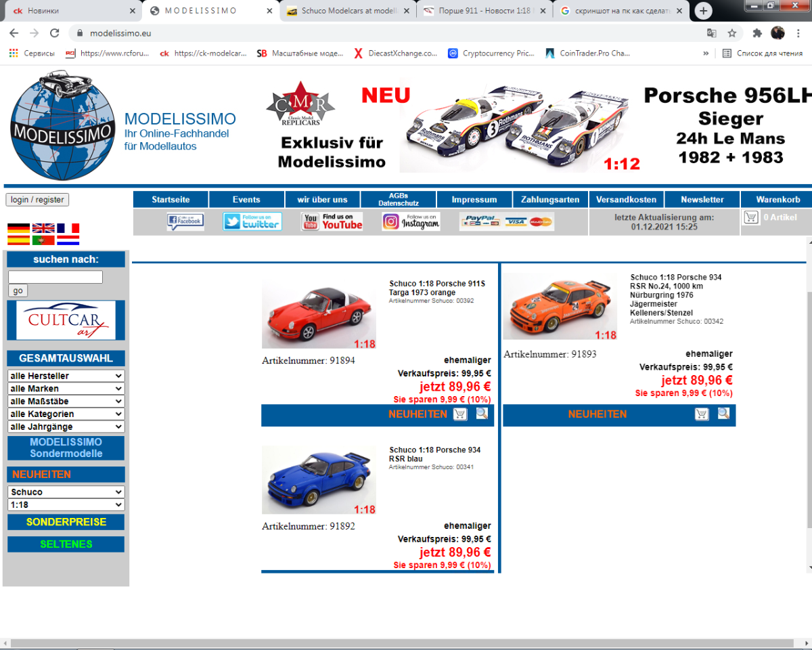Click the 'go' search button

[x=18, y=290]
